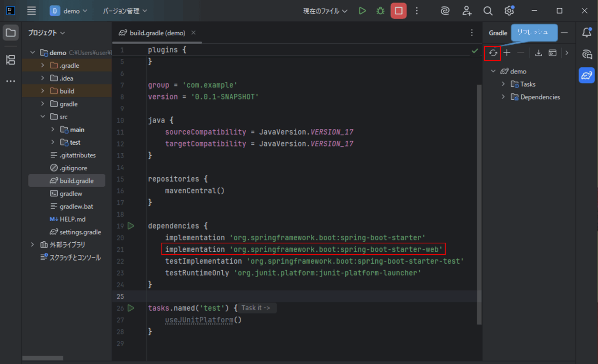Open IDE settings via the gear icon
Screen dimensions: 598x364
coord(509,10)
